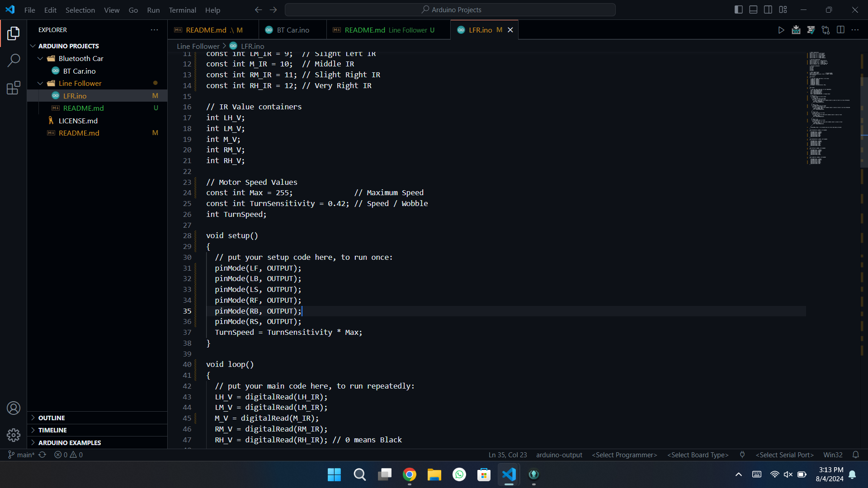The height and width of the screenshot is (488, 868).
Task: Open the Extensions view icon
Action: click(x=14, y=88)
